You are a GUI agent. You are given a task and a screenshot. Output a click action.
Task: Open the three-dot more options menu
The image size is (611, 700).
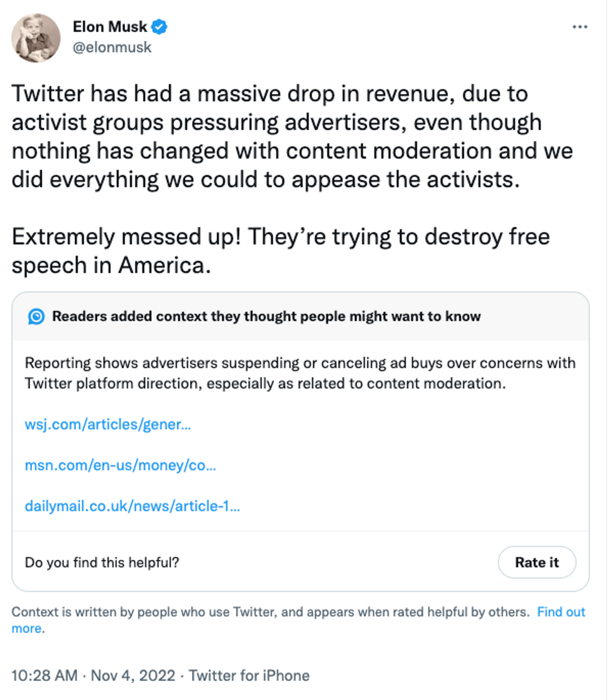[580, 27]
